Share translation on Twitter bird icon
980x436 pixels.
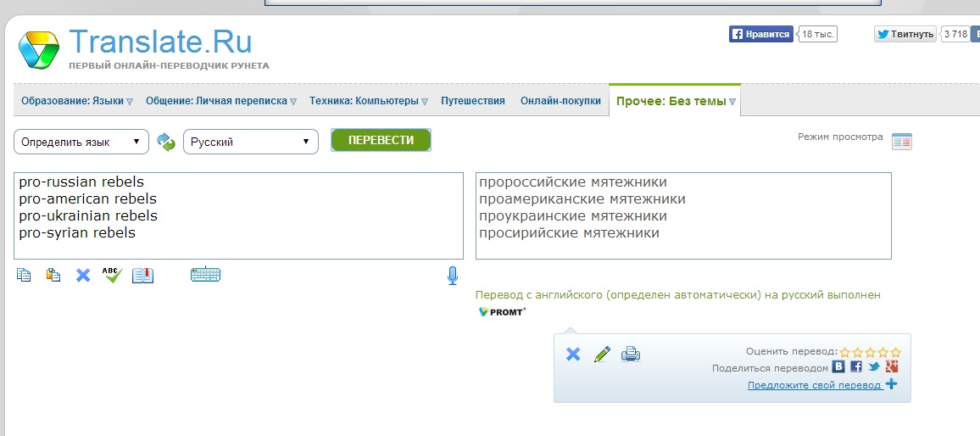[874, 367]
